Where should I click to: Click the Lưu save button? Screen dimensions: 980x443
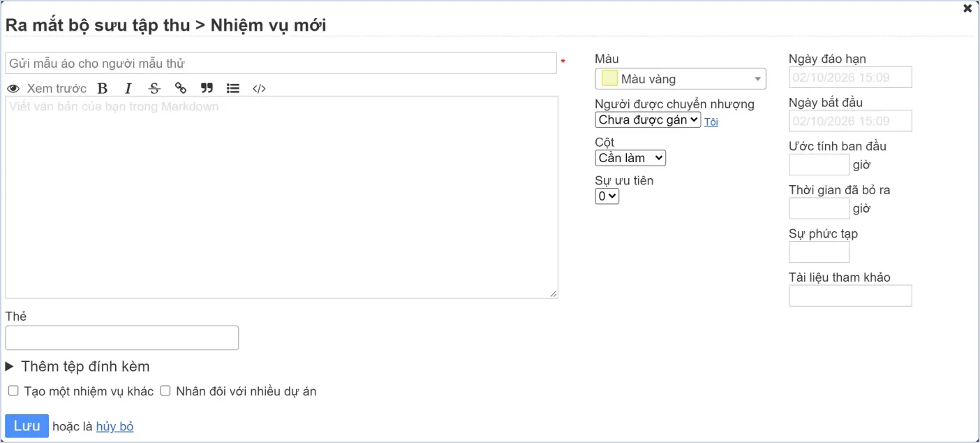click(x=27, y=426)
